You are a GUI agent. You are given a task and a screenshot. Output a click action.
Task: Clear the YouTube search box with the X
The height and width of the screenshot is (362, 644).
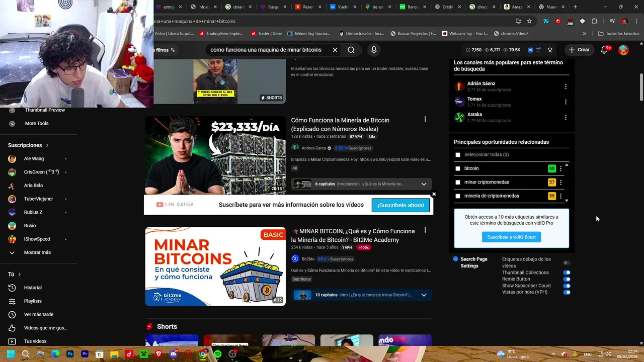coord(335,50)
